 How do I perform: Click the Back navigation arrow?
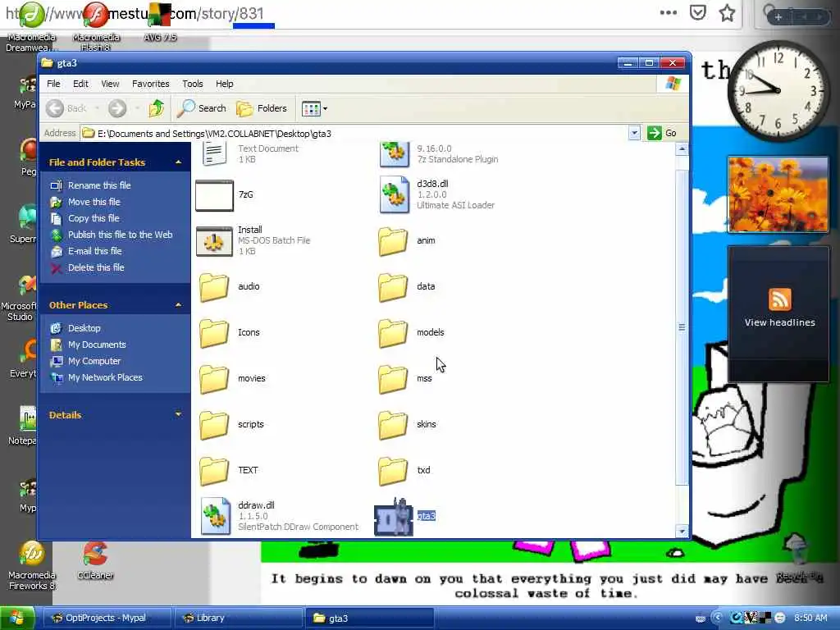coord(55,108)
